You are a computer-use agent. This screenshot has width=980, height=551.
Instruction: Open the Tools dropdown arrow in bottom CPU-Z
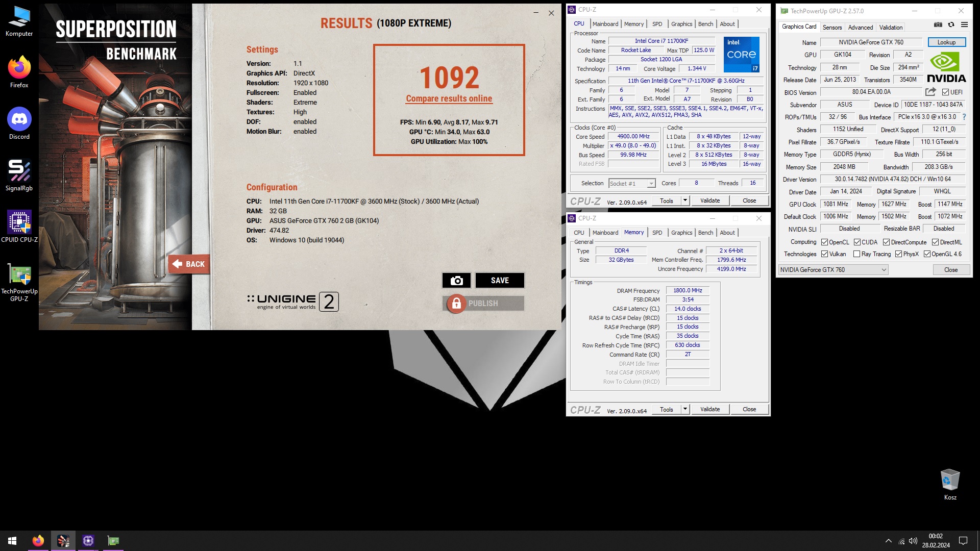685,409
